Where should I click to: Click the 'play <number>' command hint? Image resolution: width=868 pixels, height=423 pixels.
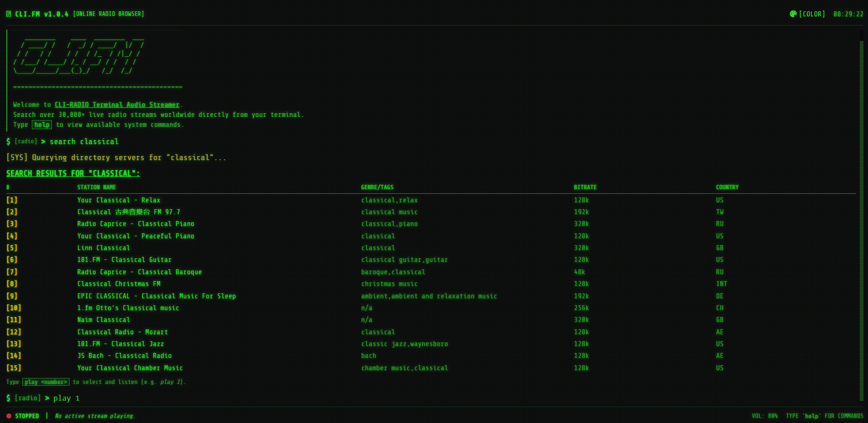[x=46, y=382]
